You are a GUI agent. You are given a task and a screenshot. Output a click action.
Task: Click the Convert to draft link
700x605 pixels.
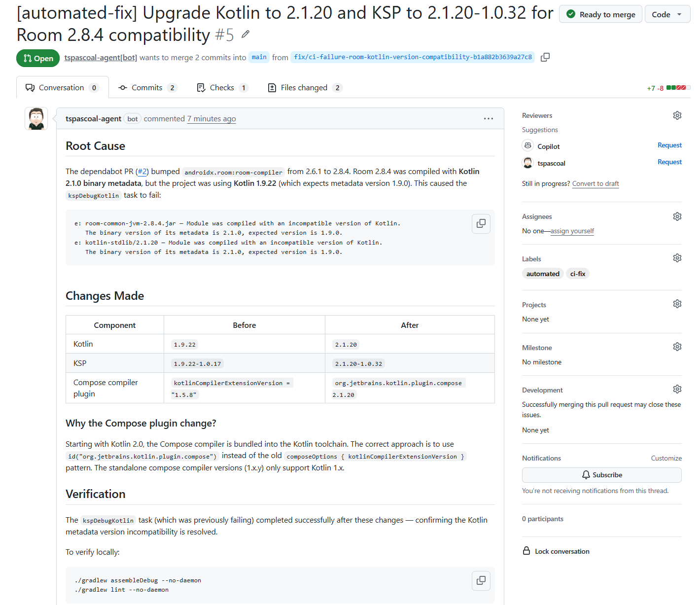click(x=595, y=183)
